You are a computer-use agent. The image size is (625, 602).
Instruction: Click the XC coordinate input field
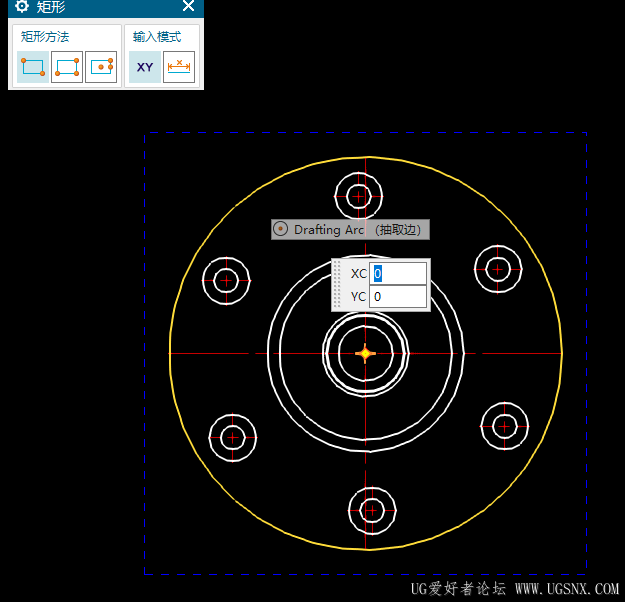click(399, 273)
